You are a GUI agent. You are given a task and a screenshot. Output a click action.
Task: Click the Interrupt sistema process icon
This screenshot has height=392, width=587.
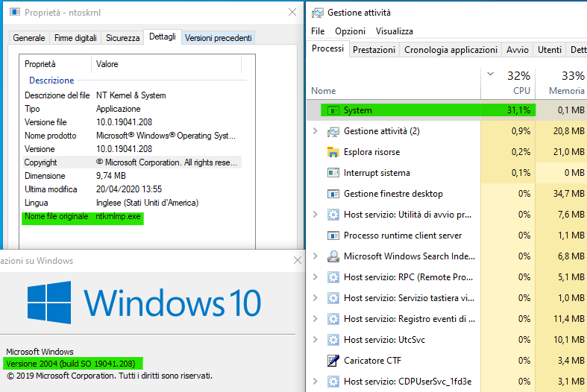click(x=333, y=173)
